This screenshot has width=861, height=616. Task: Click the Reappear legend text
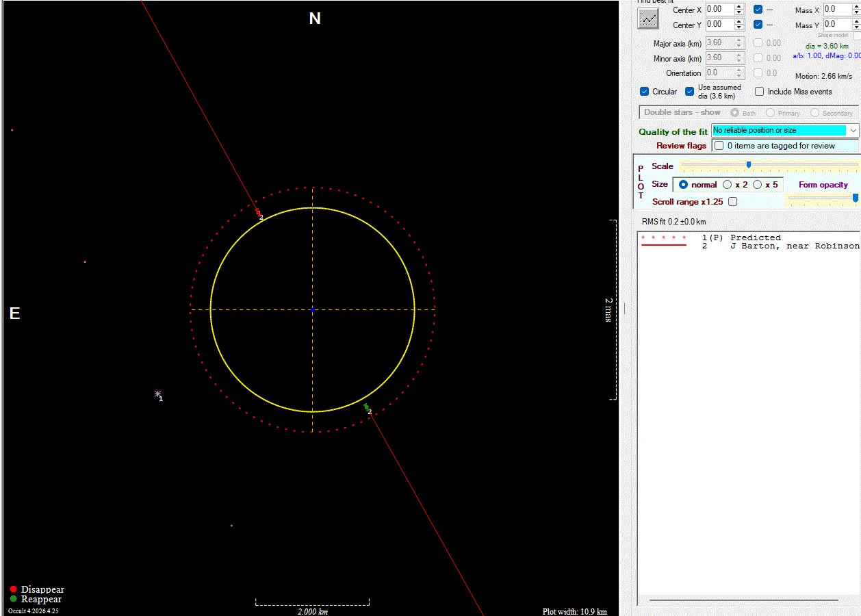[41, 599]
